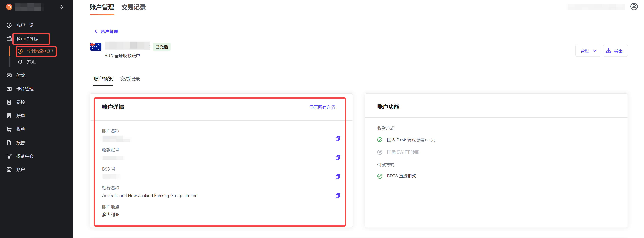Click the 账户 storefront icon in sidebar
The height and width of the screenshot is (238, 644).
click(9, 170)
